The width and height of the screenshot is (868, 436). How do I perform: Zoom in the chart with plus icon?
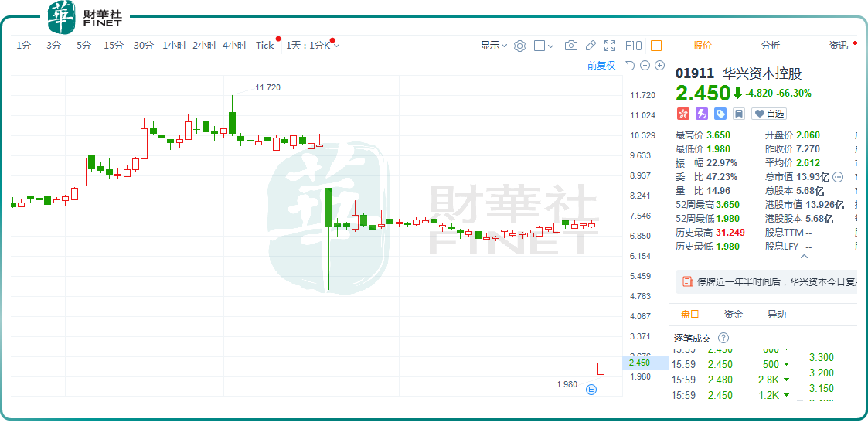click(659, 66)
